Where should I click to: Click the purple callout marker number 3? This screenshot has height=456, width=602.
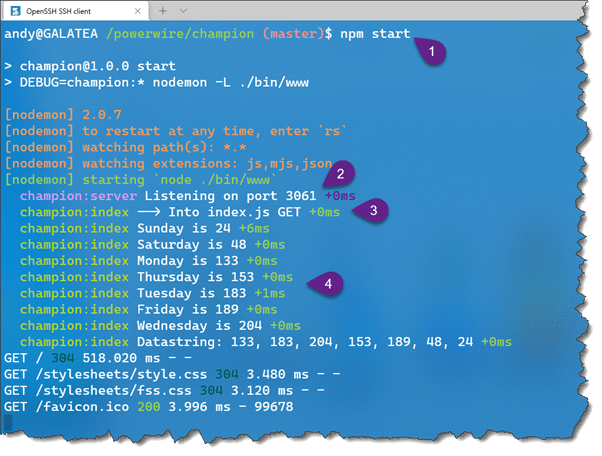click(x=373, y=209)
